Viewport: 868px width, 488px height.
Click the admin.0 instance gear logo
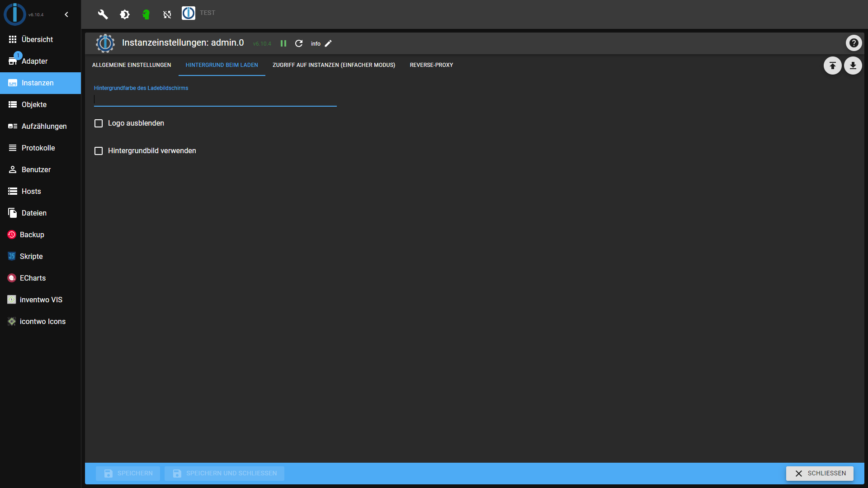[105, 43]
